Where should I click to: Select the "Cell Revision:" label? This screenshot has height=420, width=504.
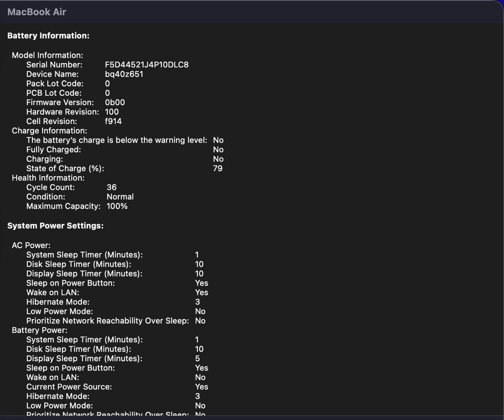[x=52, y=121]
